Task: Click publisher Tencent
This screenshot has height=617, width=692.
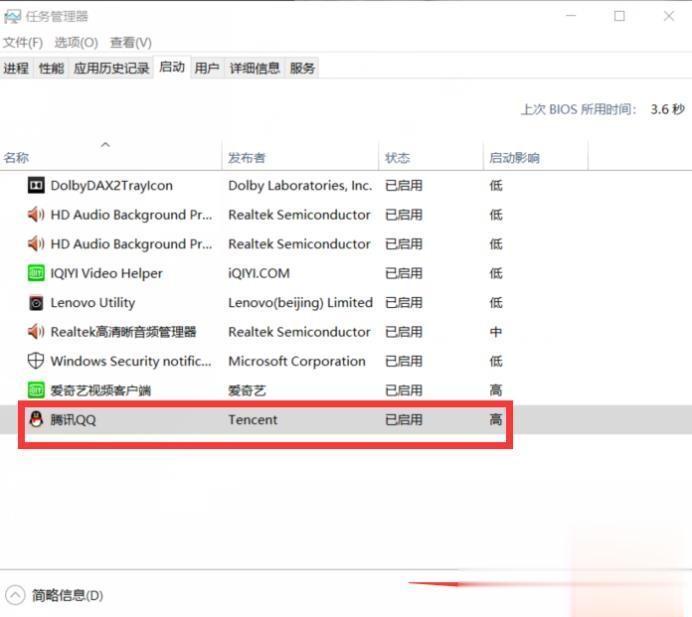Action: coord(253,419)
